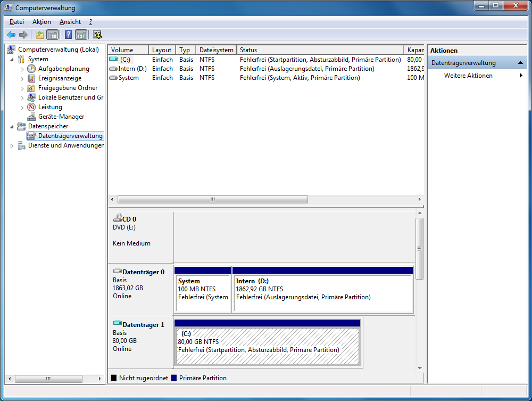This screenshot has width=532, height=401.
Task: Click the Nicht zugeordnet black legend swatch
Action: pos(114,378)
